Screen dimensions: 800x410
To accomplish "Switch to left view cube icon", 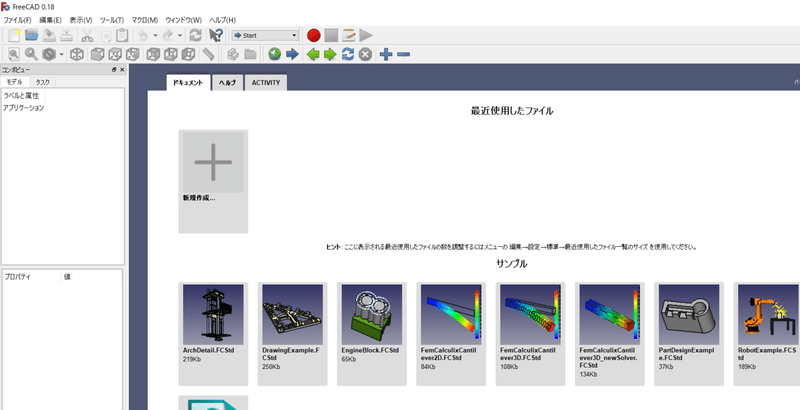I will coord(188,54).
